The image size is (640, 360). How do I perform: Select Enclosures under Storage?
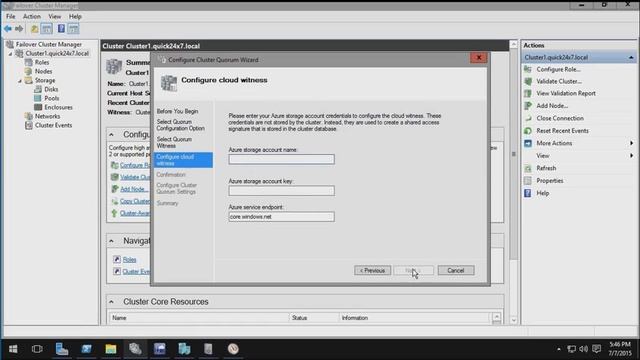click(x=58, y=107)
